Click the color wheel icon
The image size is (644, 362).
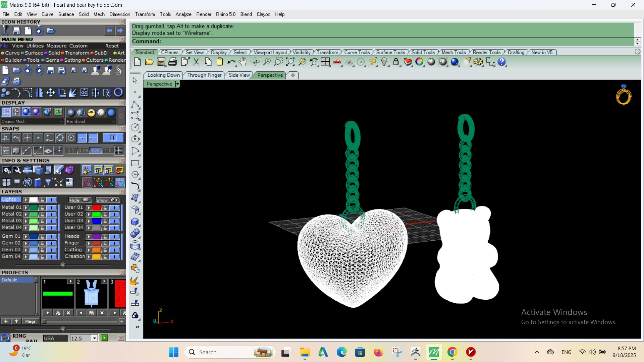(x=419, y=62)
